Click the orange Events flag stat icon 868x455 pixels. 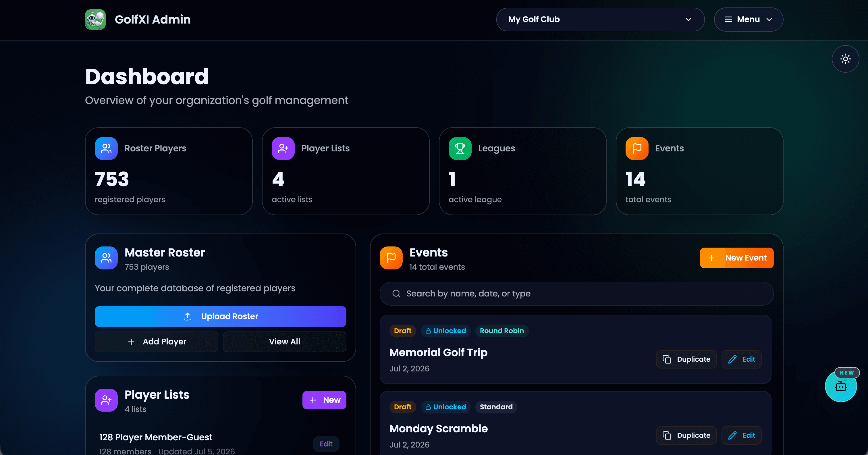point(637,148)
